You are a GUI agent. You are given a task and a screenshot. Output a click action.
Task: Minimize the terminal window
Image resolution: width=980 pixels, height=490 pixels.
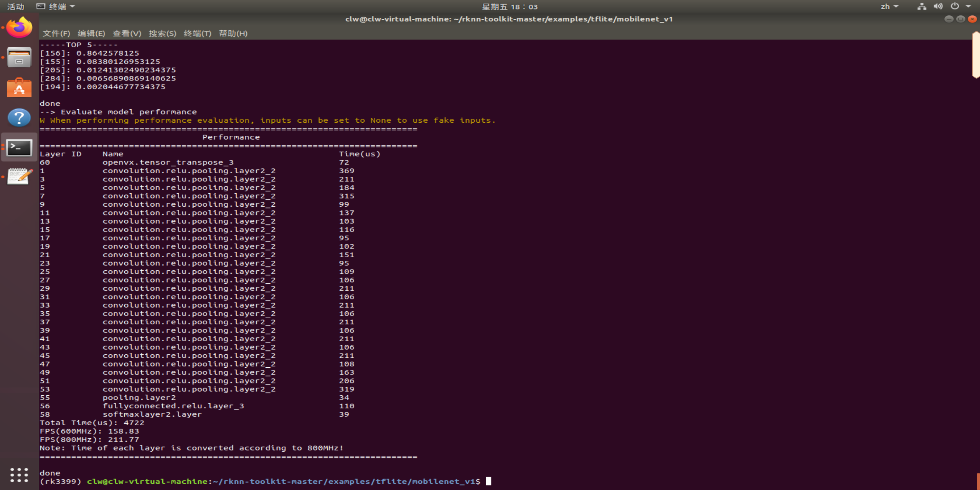pyautogui.click(x=949, y=19)
